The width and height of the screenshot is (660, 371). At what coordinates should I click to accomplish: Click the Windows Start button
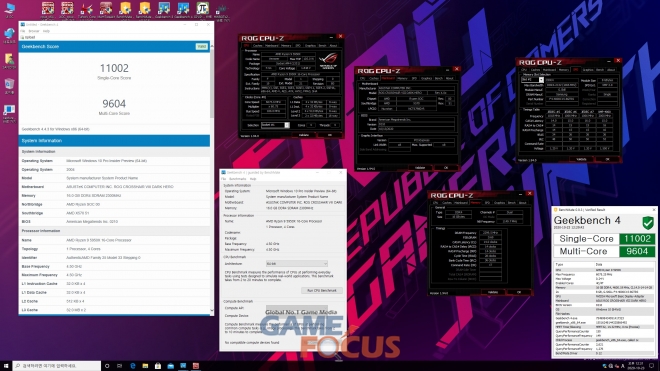6,366
